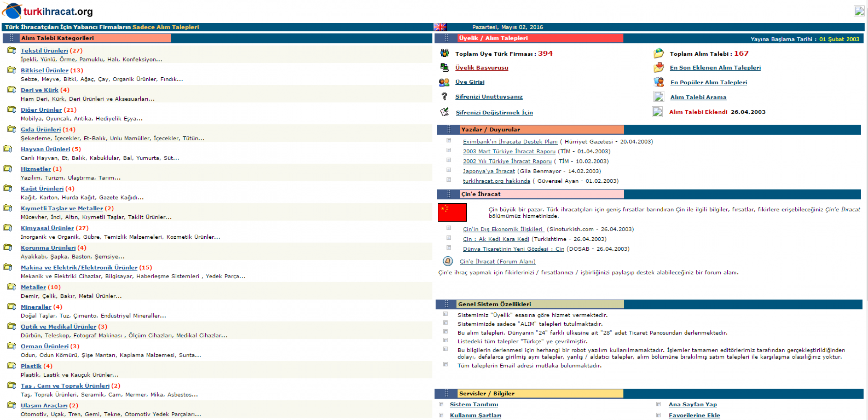Screen dimensions: 868x420
Task: Click the question mark icon for forgotten password
Action: click(x=444, y=96)
